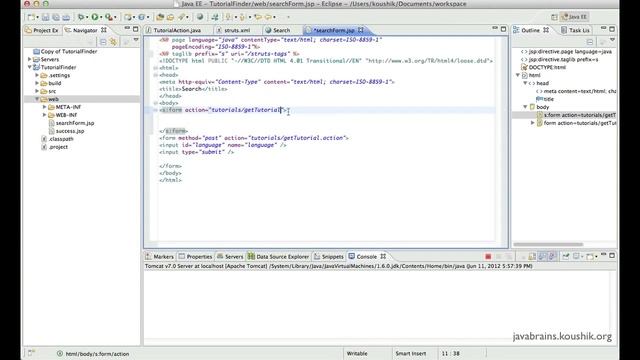Toggle Scroll Lock in Console toolbar
This screenshot has width=640, height=360.
pyautogui.click(x=532, y=256)
